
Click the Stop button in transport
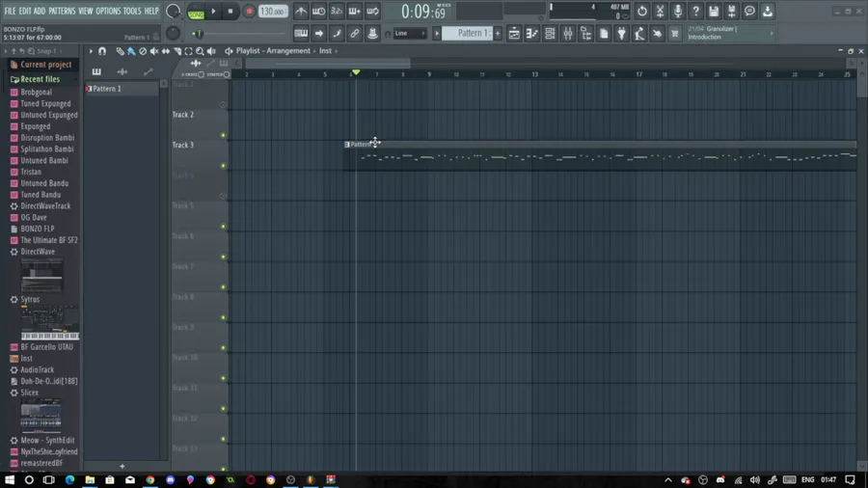click(231, 11)
